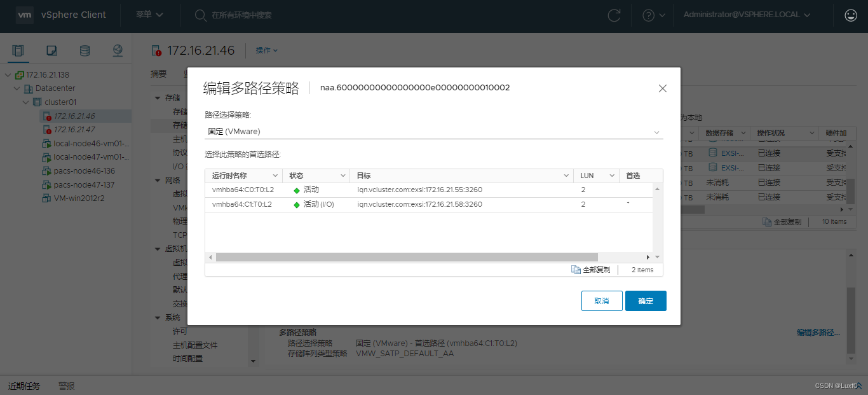Viewport: 868px width, 395px height.
Task: Click the VM icon for VM-win2012r2
Action: pos(47,198)
